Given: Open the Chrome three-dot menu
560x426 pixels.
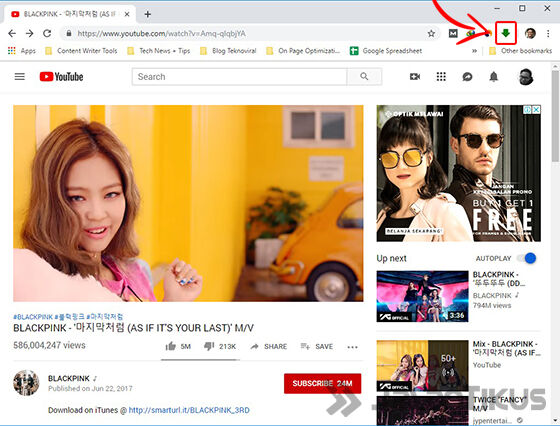Looking at the screenshot, I should (x=548, y=34).
